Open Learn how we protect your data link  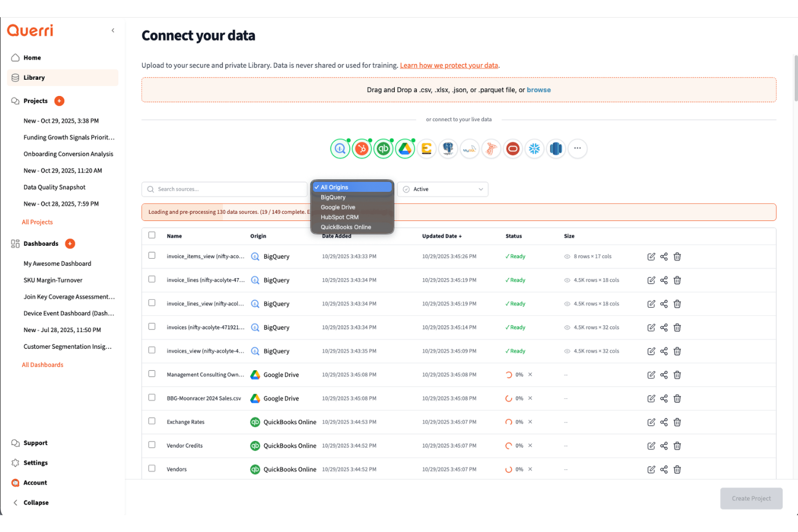(x=449, y=65)
